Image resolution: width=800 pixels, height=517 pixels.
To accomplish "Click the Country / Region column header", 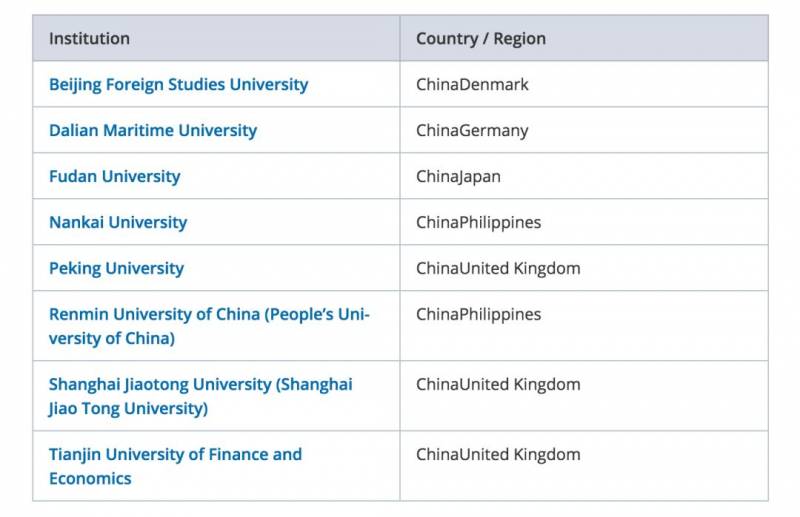I will coord(481,39).
